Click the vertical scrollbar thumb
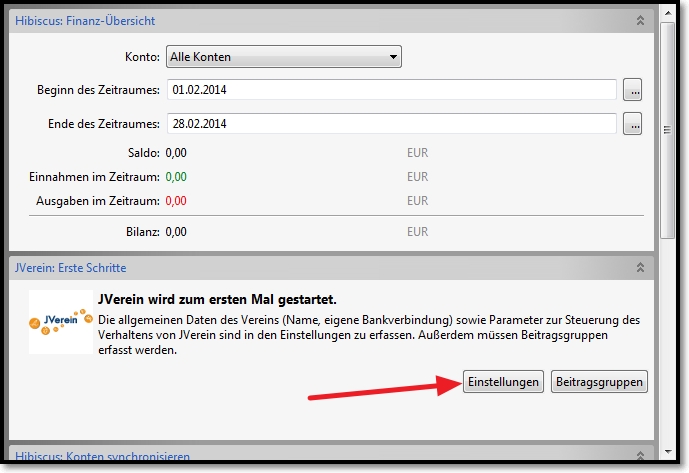The width and height of the screenshot is (689, 473). click(x=667, y=130)
